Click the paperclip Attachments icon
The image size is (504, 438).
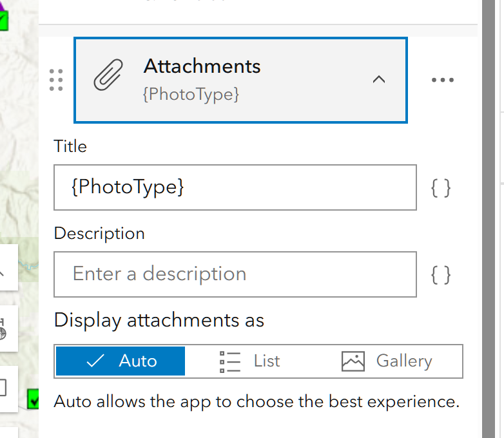pyautogui.click(x=108, y=75)
